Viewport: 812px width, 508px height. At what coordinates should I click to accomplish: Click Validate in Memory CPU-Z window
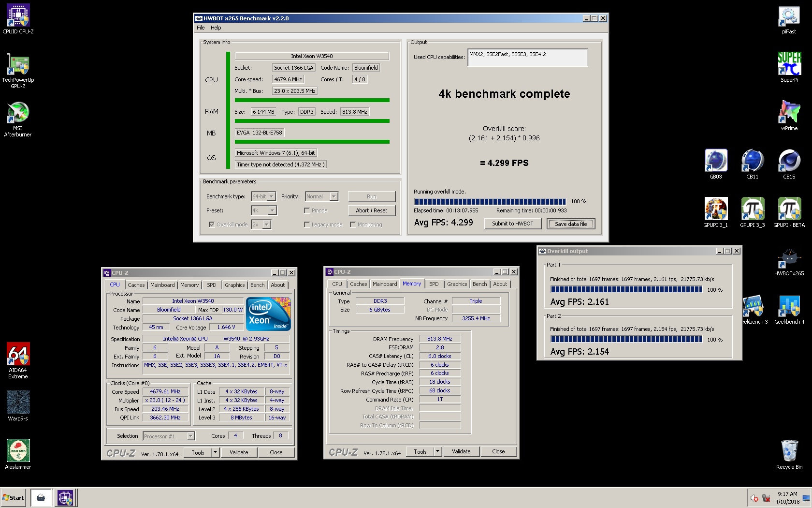pyautogui.click(x=461, y=451)
